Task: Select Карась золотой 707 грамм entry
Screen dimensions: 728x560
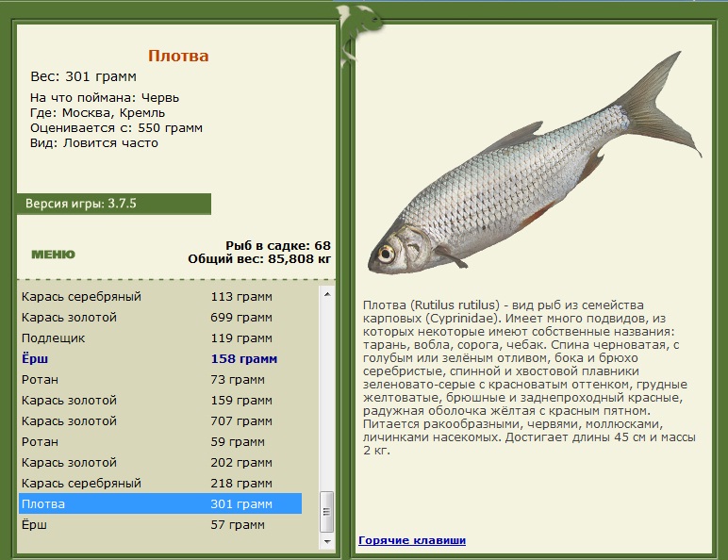Action: tap(160, 421)
